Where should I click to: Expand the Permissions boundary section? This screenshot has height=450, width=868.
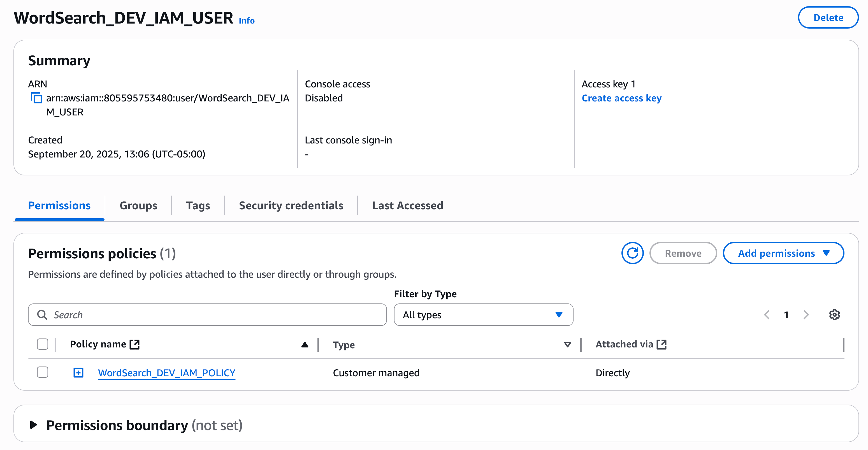point(33,425)
